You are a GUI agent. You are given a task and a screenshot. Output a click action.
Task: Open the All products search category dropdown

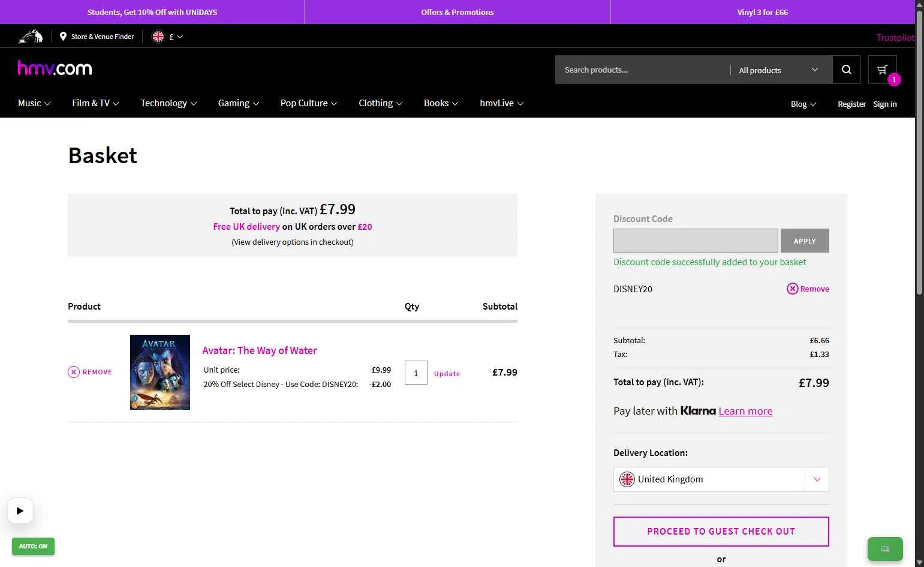point(778,70)
